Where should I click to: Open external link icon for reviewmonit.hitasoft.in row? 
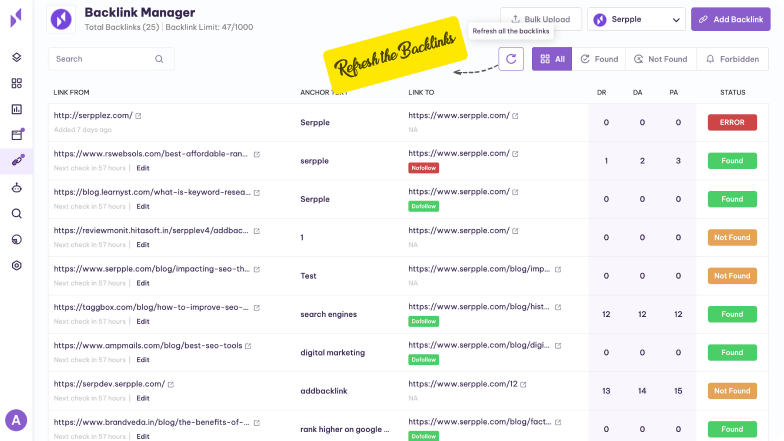coord(256,231)
